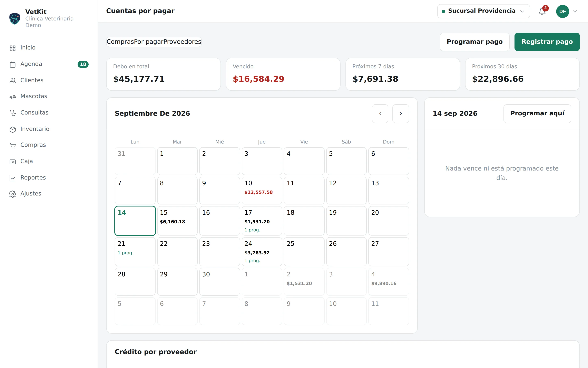Click the DF user avatar
Screen dimensions: 588x368
[x=562, y=11]
